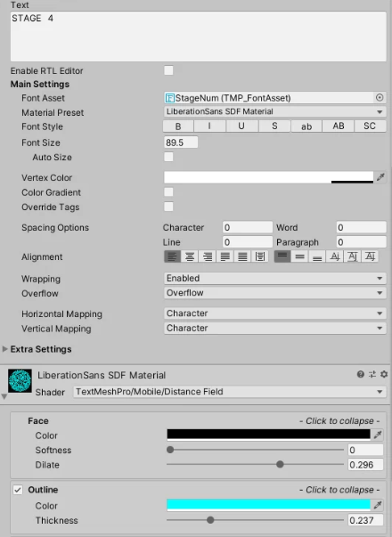The width and height of the screenshot is (392, 537).
Task: Set geometry center horizontal alignment
Action: tap(260, 256)
